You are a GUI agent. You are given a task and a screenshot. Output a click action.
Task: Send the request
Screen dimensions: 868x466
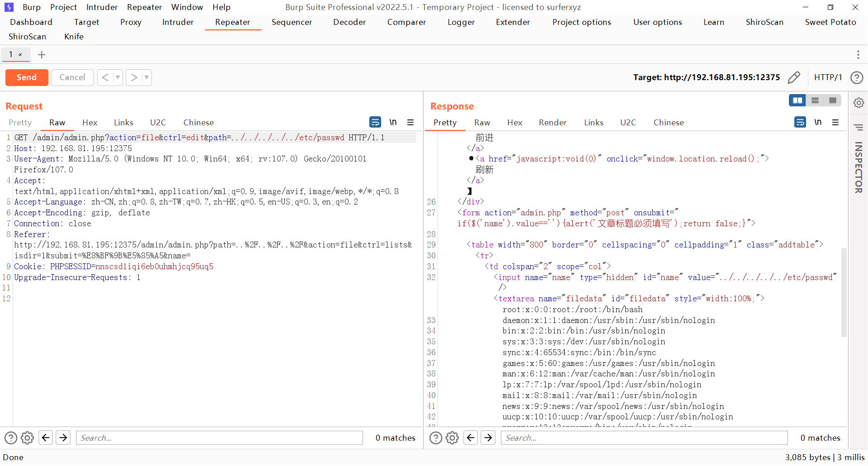point(27,77)
